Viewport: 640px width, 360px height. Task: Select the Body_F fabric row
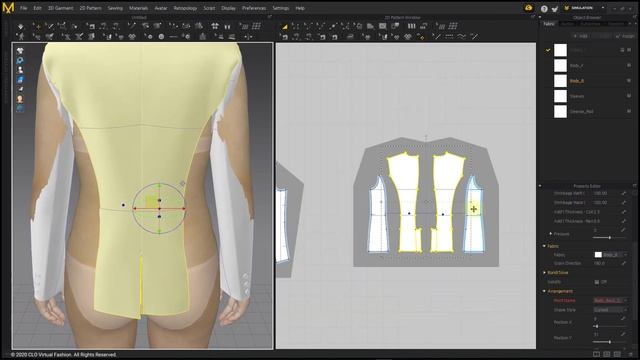click(589, 65)
